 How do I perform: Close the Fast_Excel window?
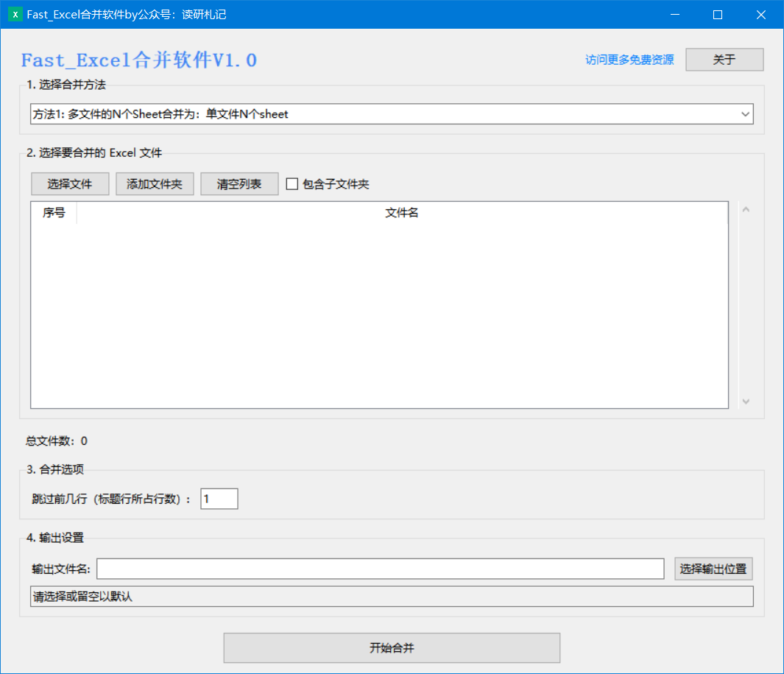pos(761,15)
